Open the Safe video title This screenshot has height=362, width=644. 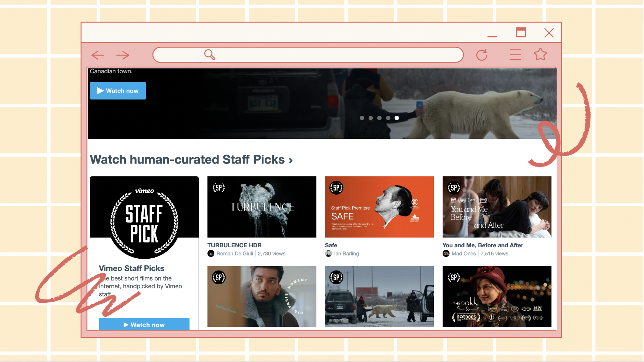pyautogui.click(x=331, y=245)
